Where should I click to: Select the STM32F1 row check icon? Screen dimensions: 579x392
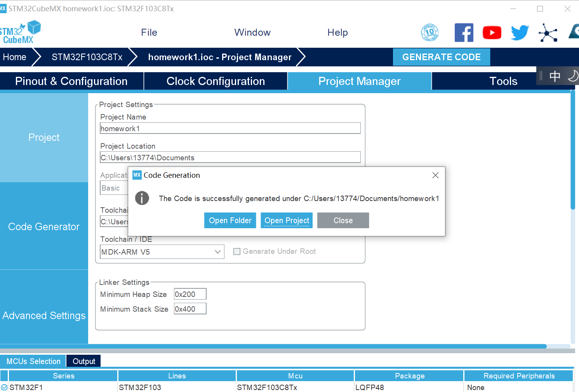pyautogui.click(x=4, y=387)
